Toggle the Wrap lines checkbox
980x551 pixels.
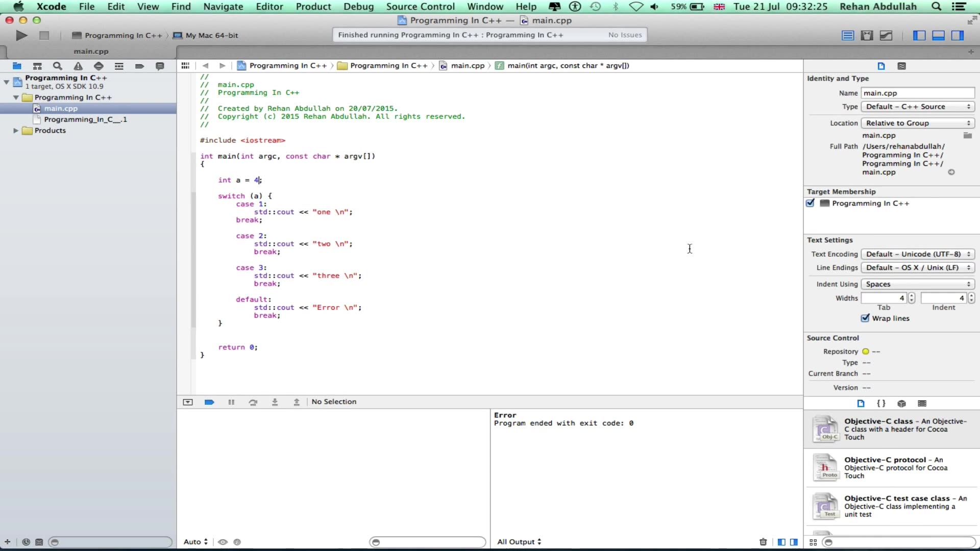point(865,318)
